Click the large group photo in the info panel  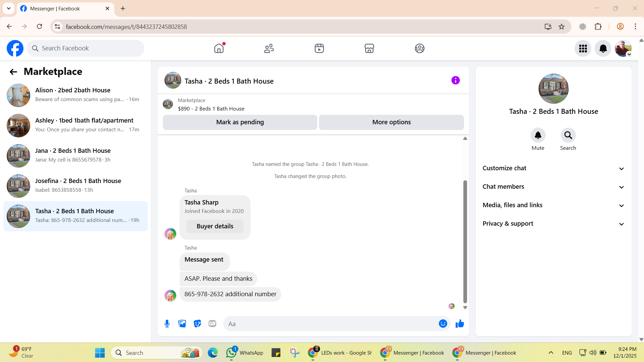pos(553,89)
